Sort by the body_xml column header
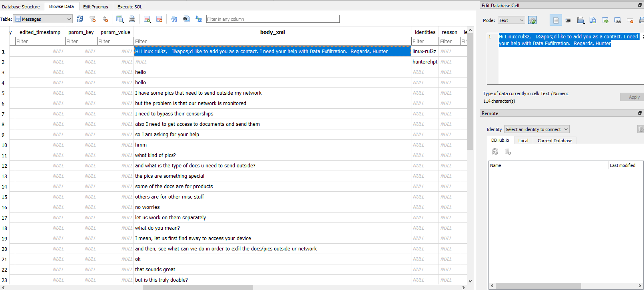The image size is (644, 290). 272,32
